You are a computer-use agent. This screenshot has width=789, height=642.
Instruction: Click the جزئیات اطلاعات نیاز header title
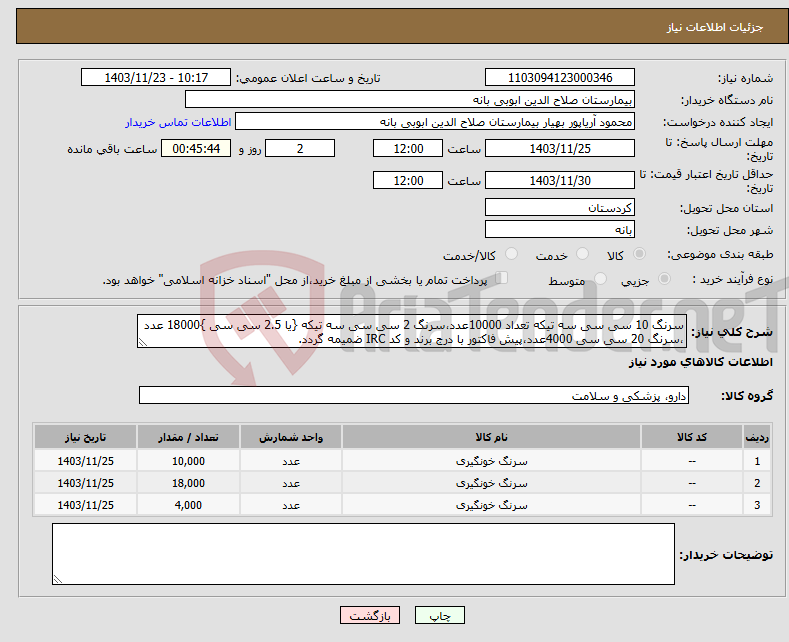(x=715, y=27)
